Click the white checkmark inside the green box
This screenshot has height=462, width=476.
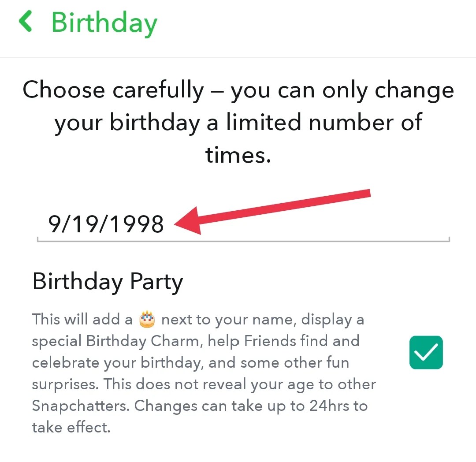point(426,352)
